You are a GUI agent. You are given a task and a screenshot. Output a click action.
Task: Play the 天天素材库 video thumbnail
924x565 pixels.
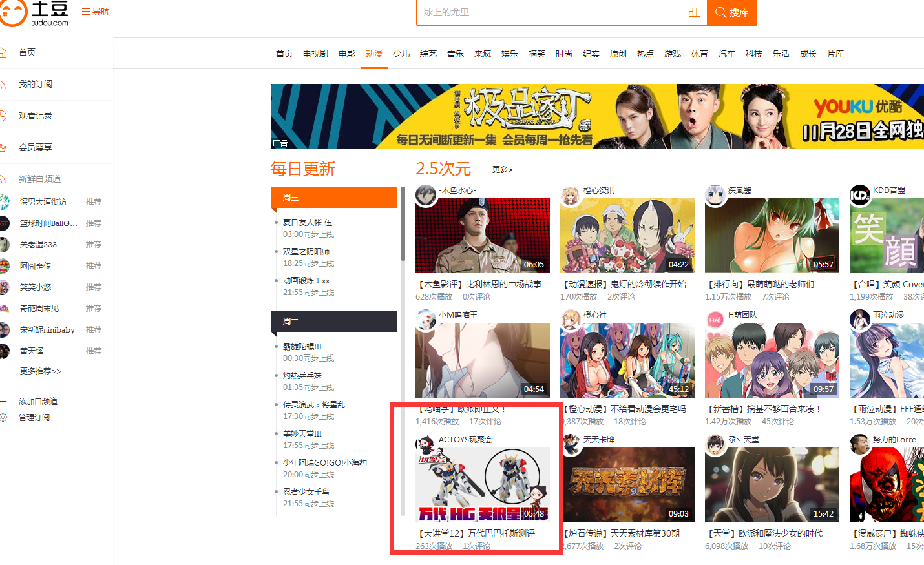(x=627, y=485)
